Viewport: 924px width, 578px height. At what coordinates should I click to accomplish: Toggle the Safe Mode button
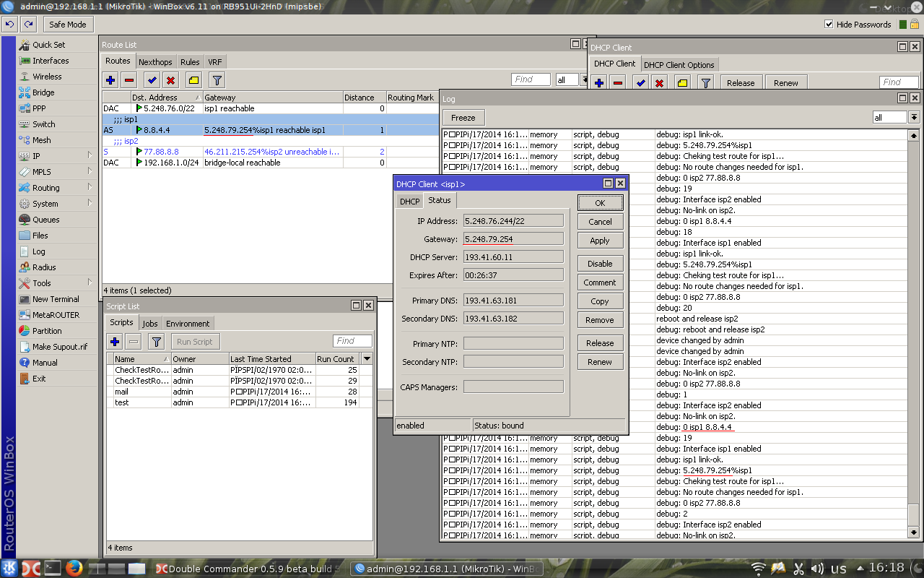click(68, 25)
